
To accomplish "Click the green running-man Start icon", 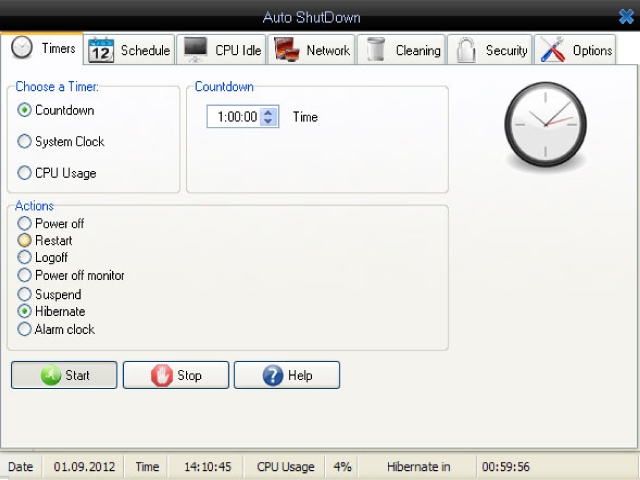I will pyautogui.click(x=51, y=375).
